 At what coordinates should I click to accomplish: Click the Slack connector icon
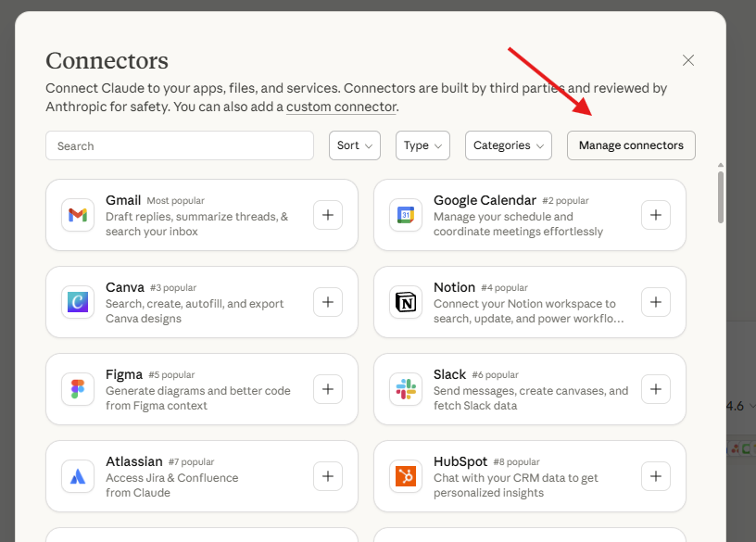coord(406,389)
